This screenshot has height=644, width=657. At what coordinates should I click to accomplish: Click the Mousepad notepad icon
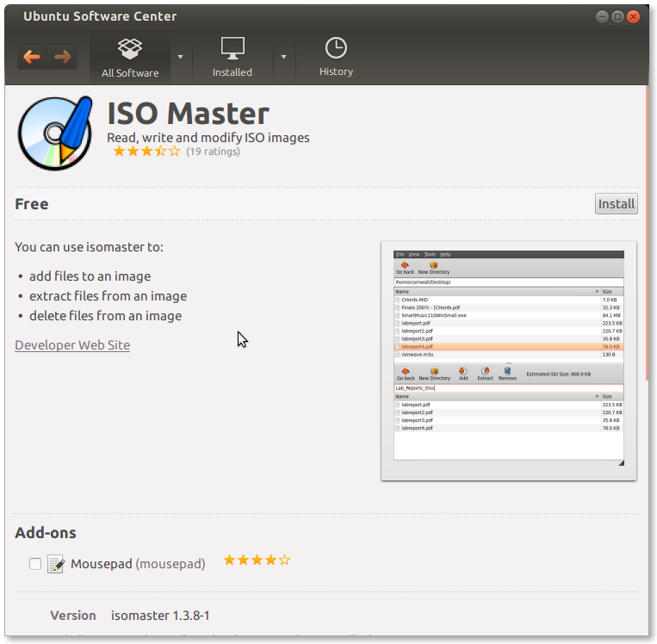[56, 564]
